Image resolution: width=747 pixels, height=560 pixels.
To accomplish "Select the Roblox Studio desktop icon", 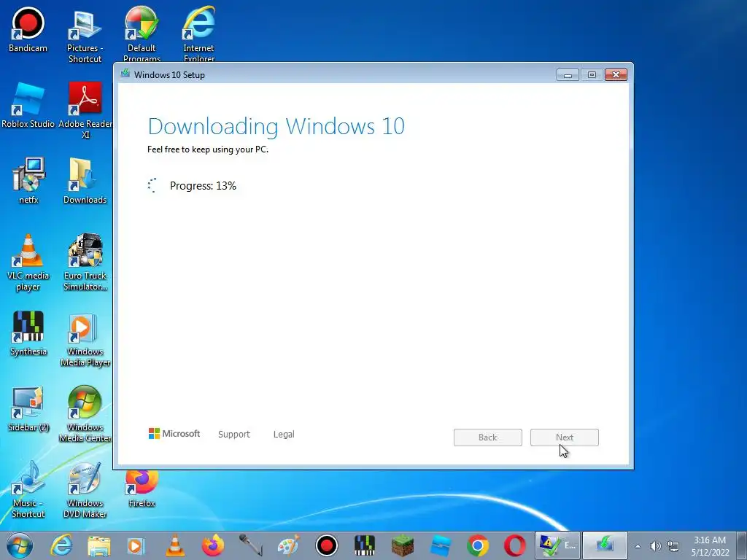I will coord(28,105).
